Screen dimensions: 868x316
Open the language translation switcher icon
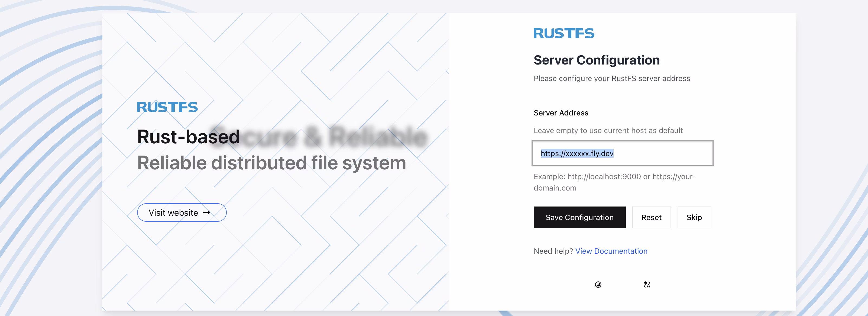(x=647, y=285)
